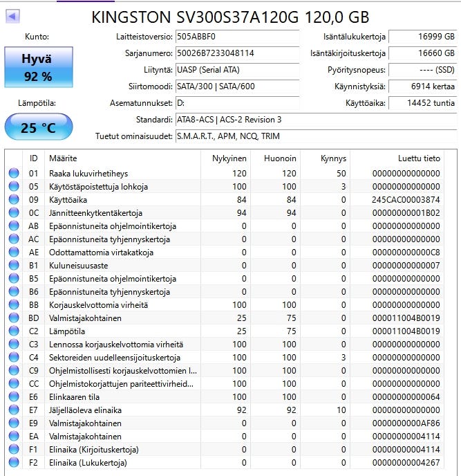461x476 pixels.
Task: Click the status orb of row AB
Action: [x=14, y=226]
